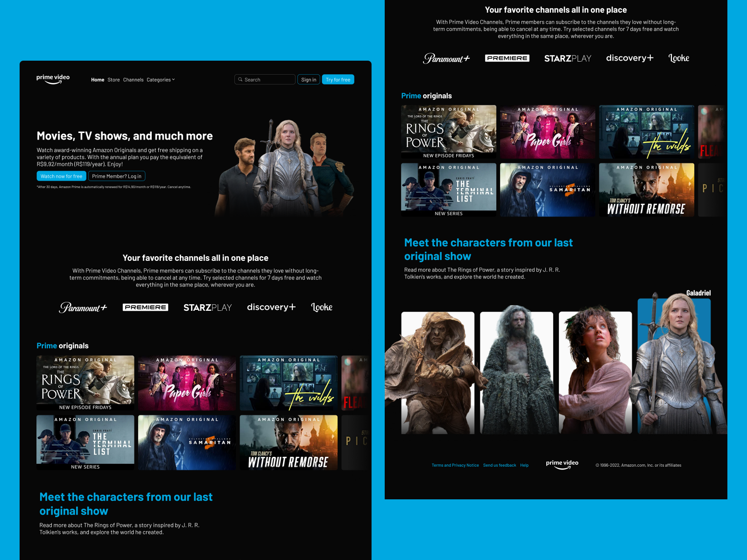
Task: Select the Looke logo in left page
Action: tap(322, 307)
